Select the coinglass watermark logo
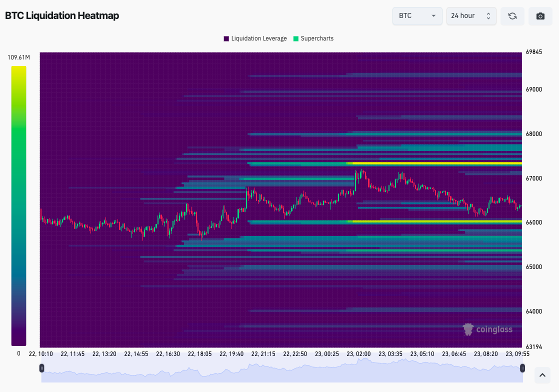559x392 pixels. [488, 329]
